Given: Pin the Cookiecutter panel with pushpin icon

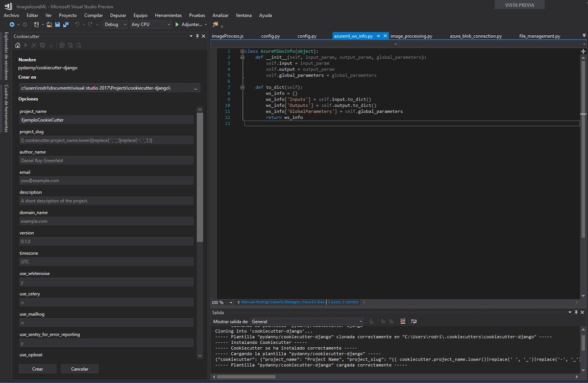Looking at the screenshot, I should 197,36.
